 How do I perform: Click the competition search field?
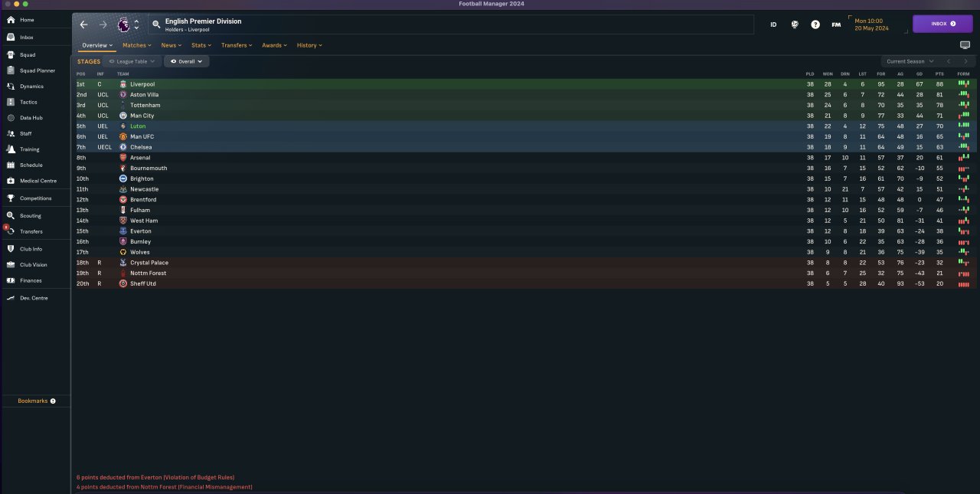click(x=452, y=25)
